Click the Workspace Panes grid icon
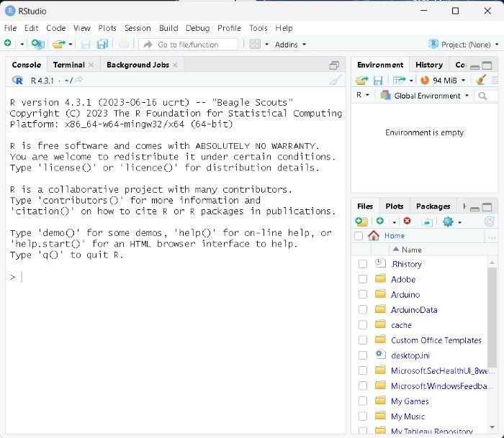504x438 pixels. pyautogui.click(x=255, y=44)
